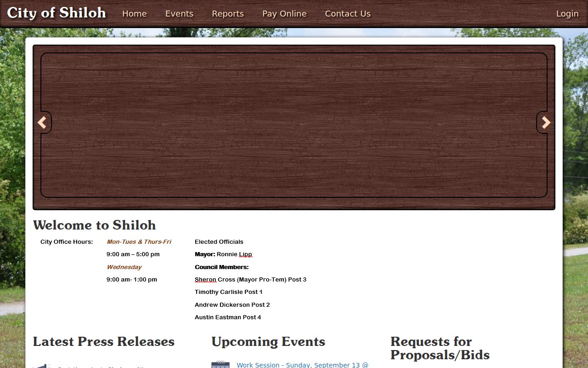Click the City Office Hours label
The width and height of the screenshot is (588, 368).
[x=67, y=241]
